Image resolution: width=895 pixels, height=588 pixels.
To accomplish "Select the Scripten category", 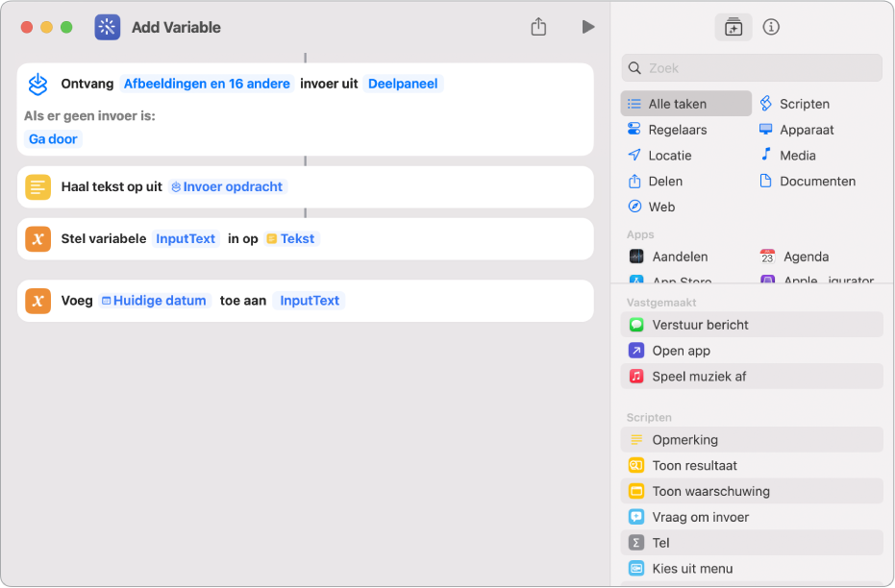I will coord(804,104).
